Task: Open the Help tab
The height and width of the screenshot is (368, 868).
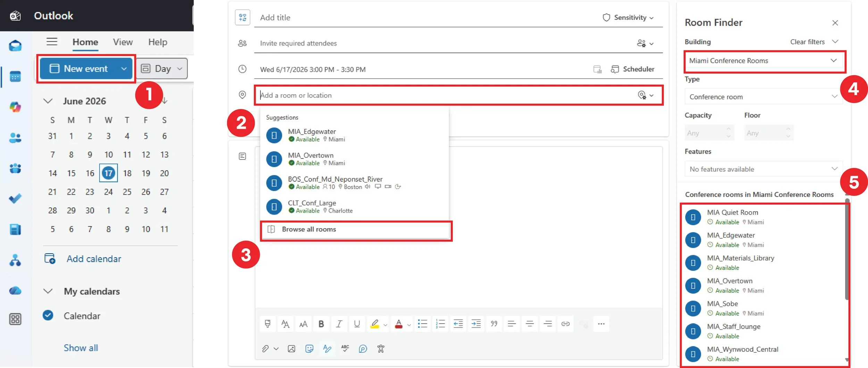Action: (x=158, y=42)
